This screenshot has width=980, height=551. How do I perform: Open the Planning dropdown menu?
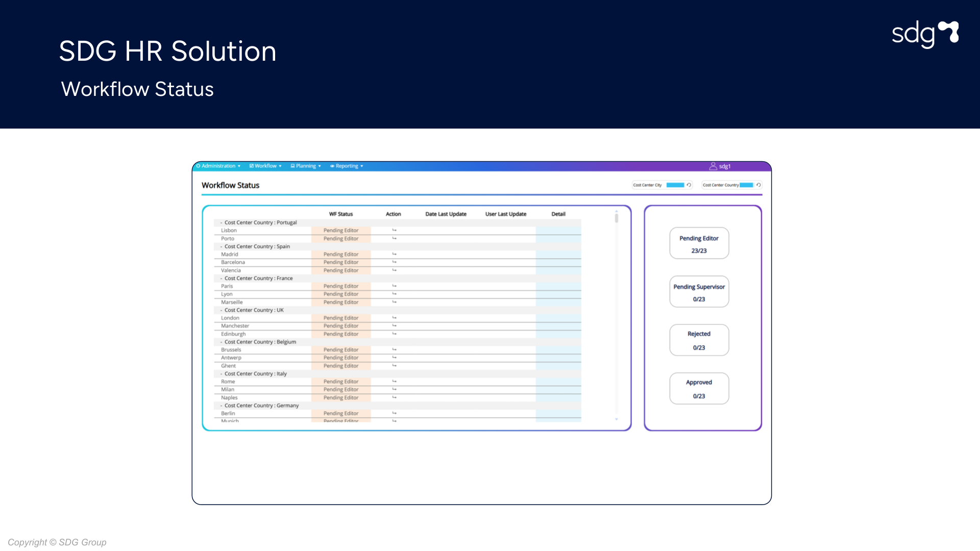pyautogui.click(x=306, y=166)
